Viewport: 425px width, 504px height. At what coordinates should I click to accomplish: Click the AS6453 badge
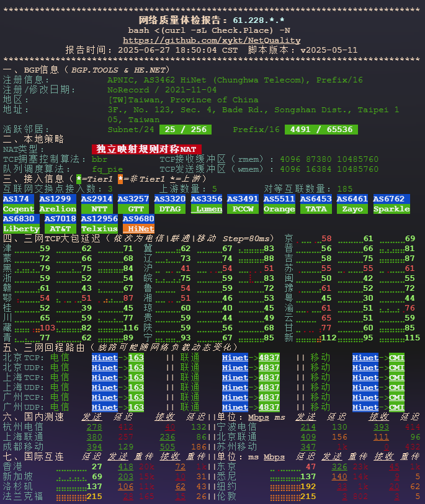(316, 199)
